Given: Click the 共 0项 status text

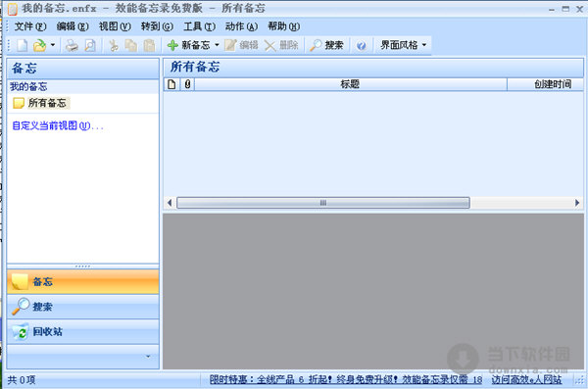Looking at the screenshot, I should pos(22,380).
